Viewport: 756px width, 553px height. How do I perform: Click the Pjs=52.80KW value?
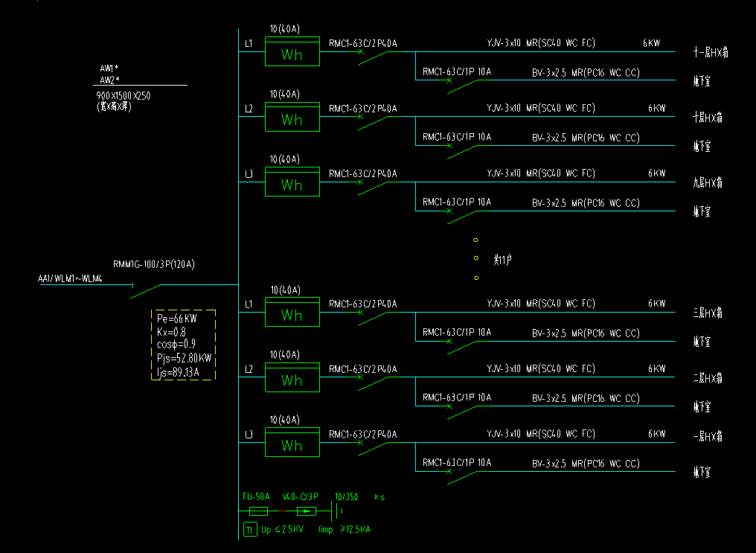point(185,358)
